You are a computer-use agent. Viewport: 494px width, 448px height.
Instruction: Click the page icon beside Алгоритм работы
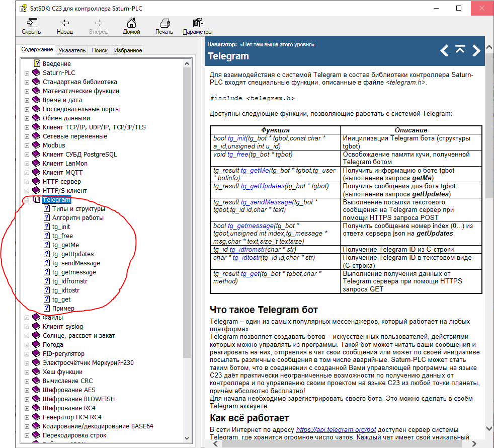[47, 217]
